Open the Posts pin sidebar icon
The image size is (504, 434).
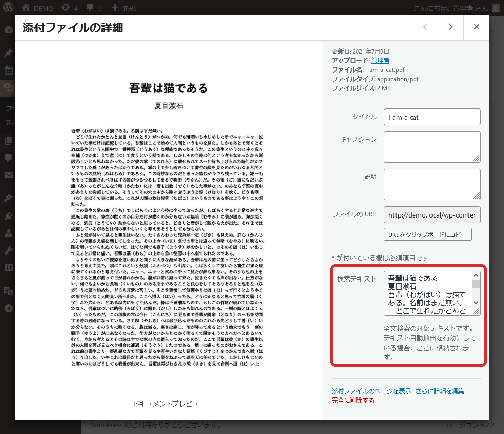click(x=9, y=52)
